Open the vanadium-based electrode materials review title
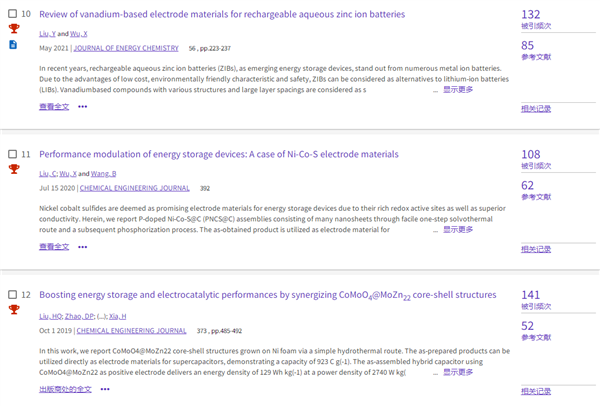 pos(221,15)
